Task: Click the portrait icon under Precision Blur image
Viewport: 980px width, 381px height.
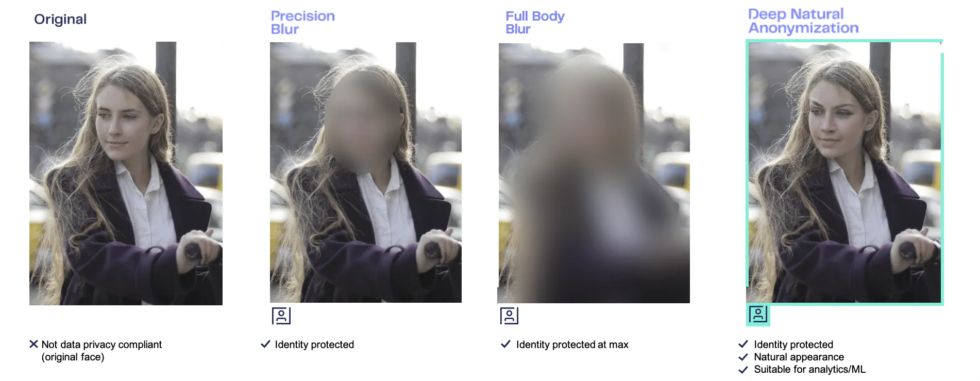Action: tap(281, 316)
